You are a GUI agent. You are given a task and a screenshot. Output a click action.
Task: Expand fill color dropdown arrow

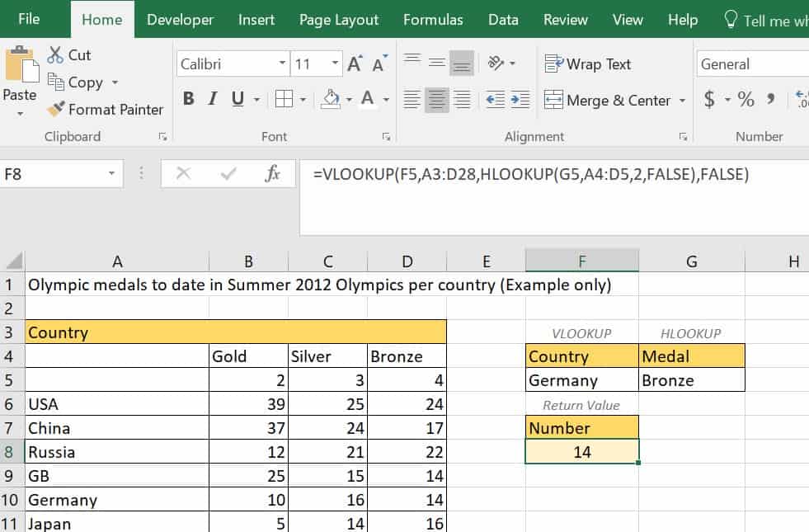point(350,99)
